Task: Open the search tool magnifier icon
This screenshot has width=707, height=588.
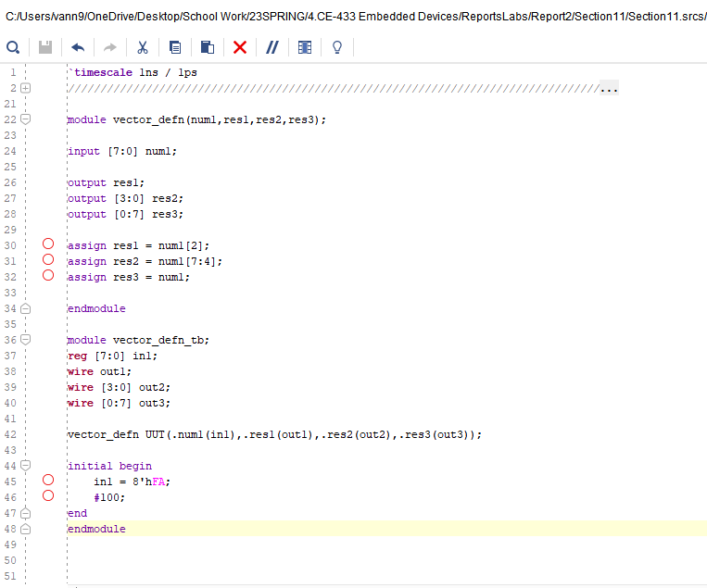Action: (13, 47)
